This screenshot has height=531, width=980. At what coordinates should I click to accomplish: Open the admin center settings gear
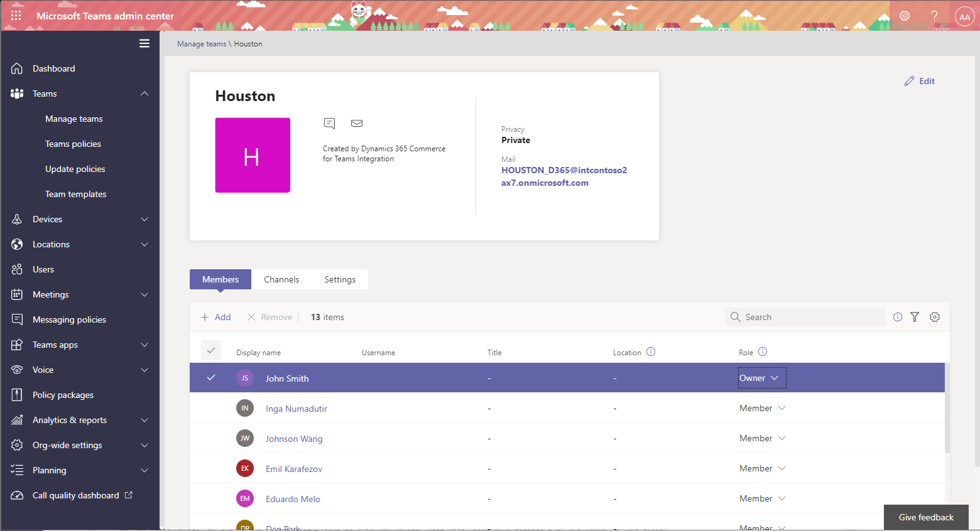(905, 16)
